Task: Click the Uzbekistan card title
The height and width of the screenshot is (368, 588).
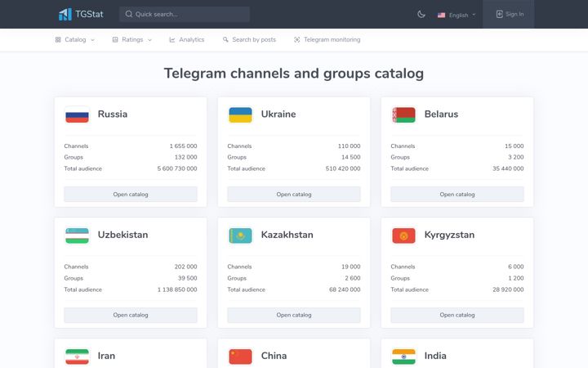Action: pyautogui.click(x=122, y=235)
